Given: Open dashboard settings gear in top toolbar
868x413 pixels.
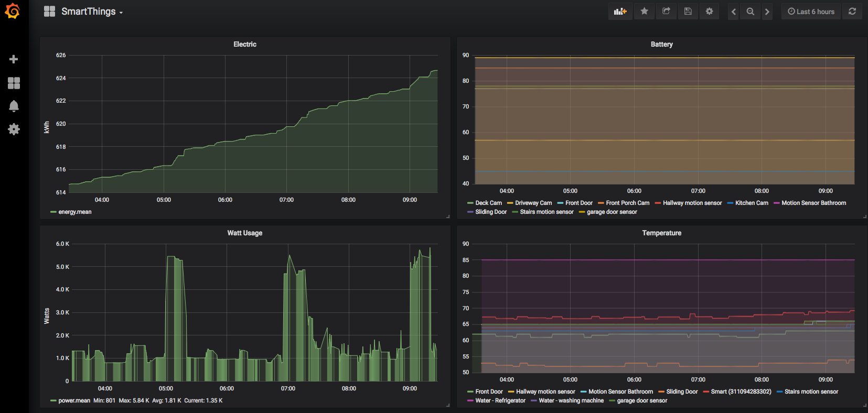Looking at the screenshot, I should 709,12.
